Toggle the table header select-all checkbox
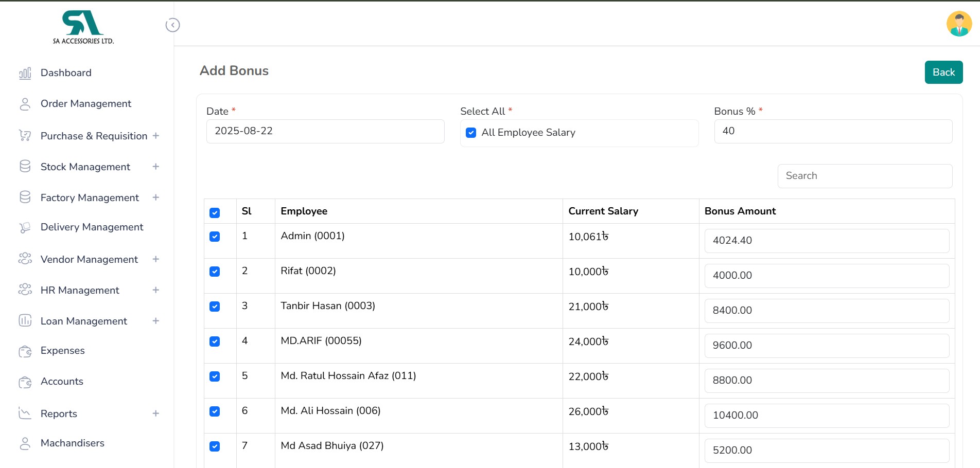 click(x=215, y=212)
